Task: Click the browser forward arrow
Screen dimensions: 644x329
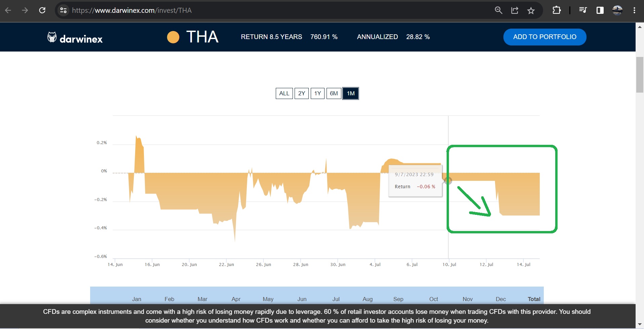Action: click(x=25, y=10)
